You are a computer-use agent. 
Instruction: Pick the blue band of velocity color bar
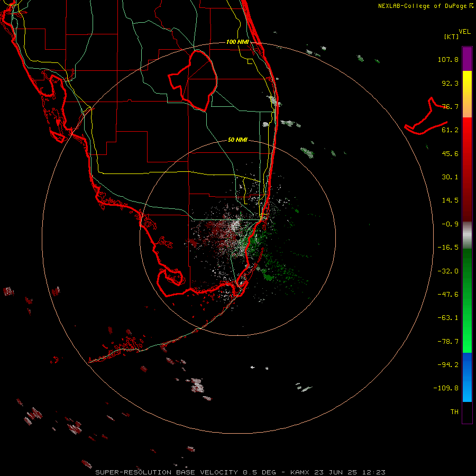click(467, 377)
